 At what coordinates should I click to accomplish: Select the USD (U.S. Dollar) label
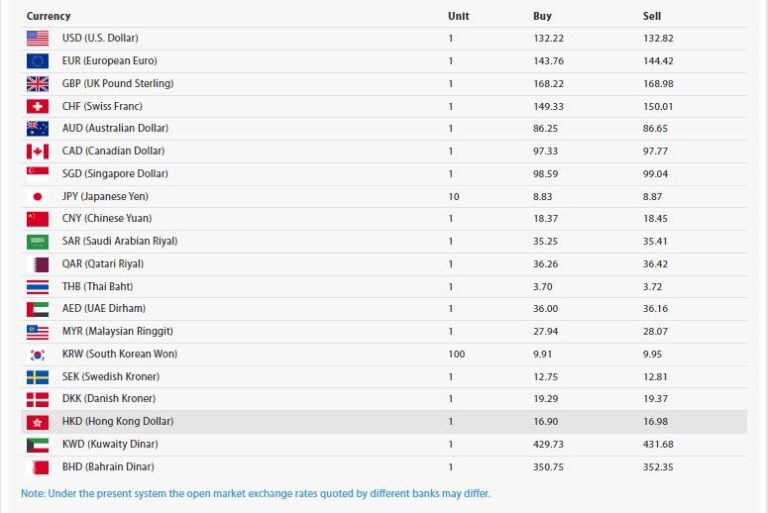(x=100, y=38)
